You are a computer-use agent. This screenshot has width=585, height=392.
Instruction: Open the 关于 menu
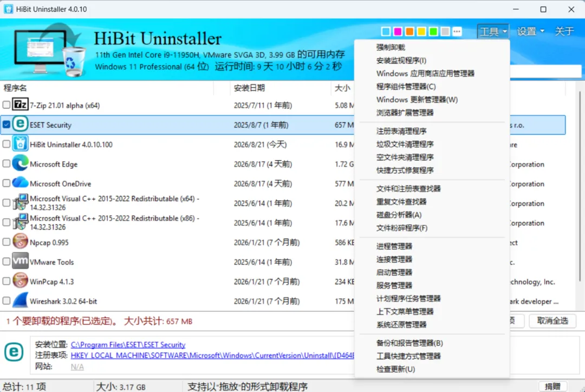pos(564,32)
